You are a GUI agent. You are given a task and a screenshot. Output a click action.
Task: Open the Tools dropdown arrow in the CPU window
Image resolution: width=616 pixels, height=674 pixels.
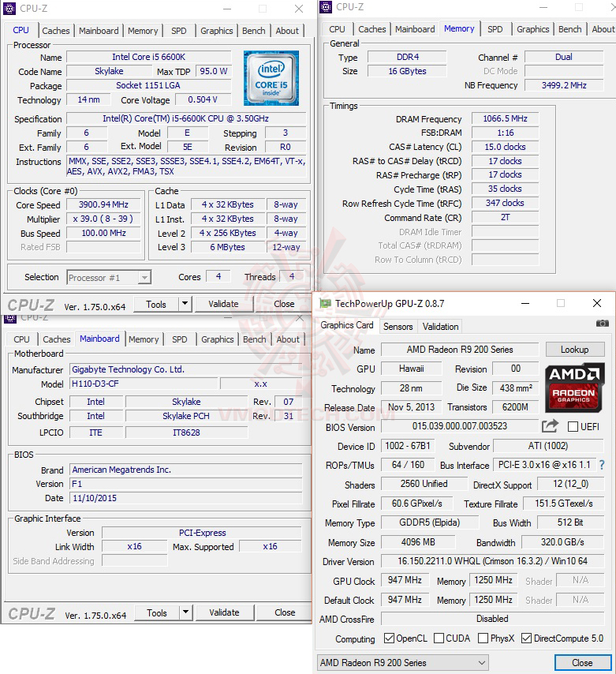[x=185, y=304]
